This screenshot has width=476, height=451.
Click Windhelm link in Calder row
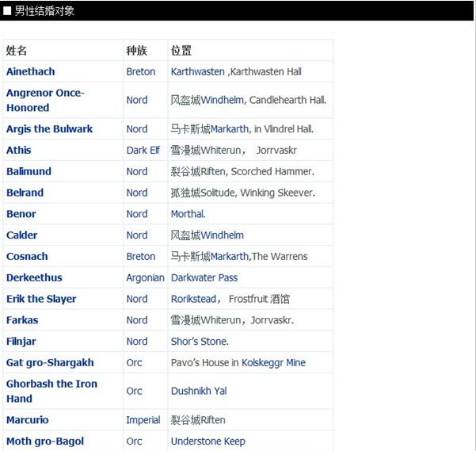point(223,235)
